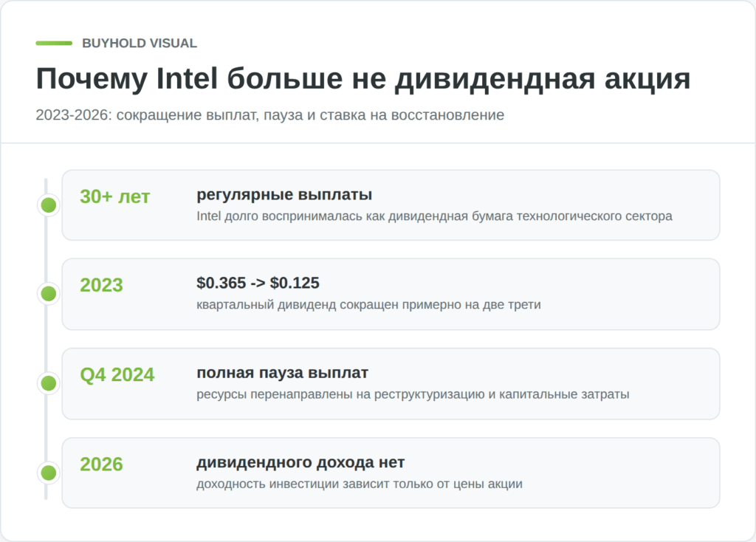
Task: Click the green '30+ лет' label
Action: pos(114,196)
